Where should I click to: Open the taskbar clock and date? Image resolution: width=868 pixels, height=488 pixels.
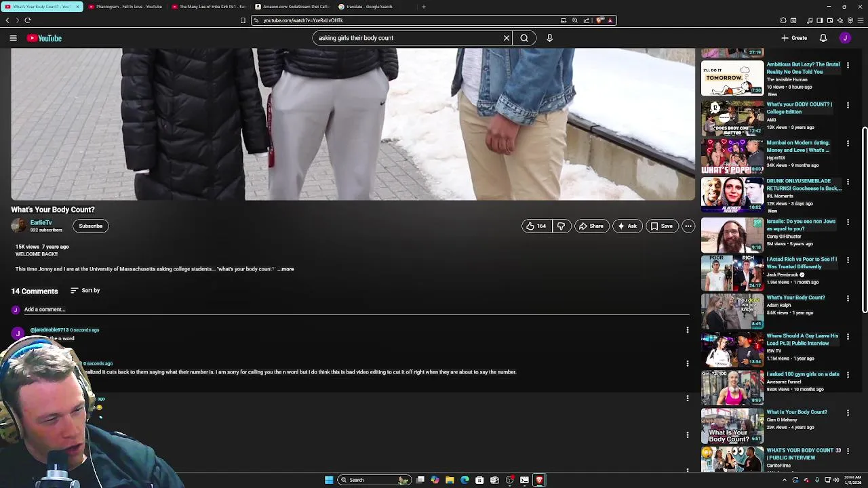pos(854,480)
